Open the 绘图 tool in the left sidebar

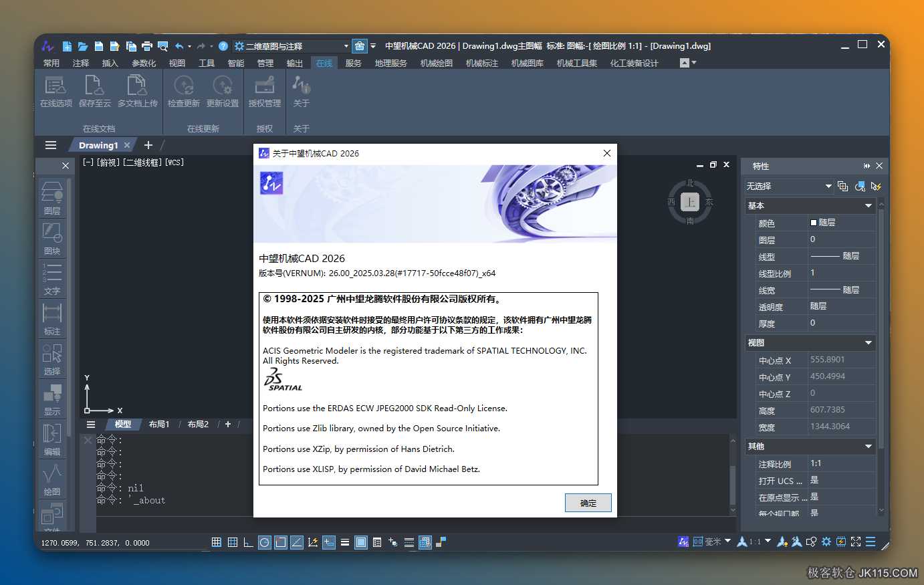(x=52, y=479)
